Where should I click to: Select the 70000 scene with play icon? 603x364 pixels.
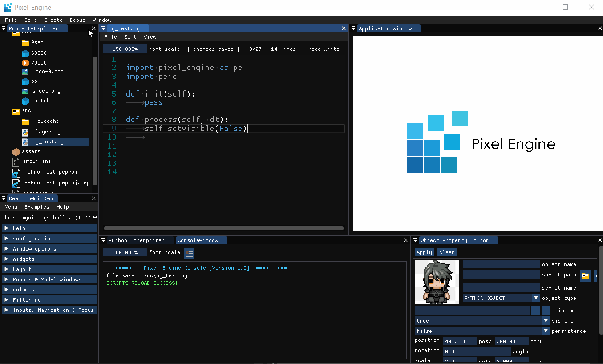[x=34, y=63]
